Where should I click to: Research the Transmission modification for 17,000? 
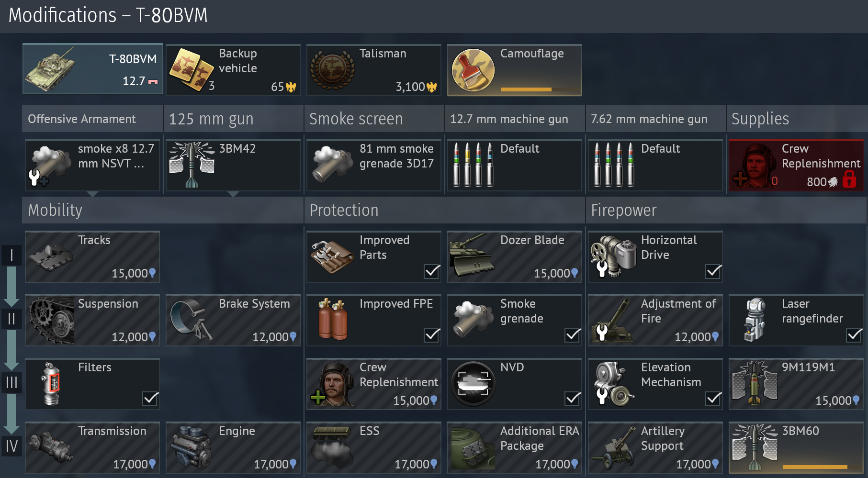point(92,448)
